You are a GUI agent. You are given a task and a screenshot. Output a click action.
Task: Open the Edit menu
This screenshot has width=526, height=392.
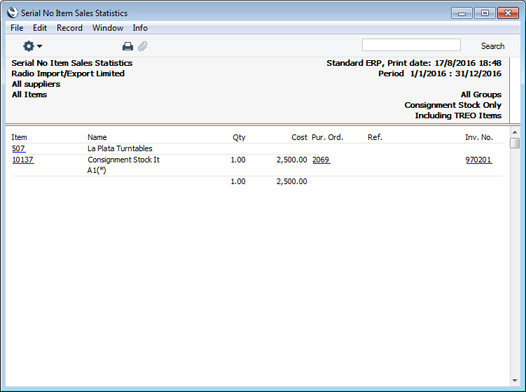(40, 28)
